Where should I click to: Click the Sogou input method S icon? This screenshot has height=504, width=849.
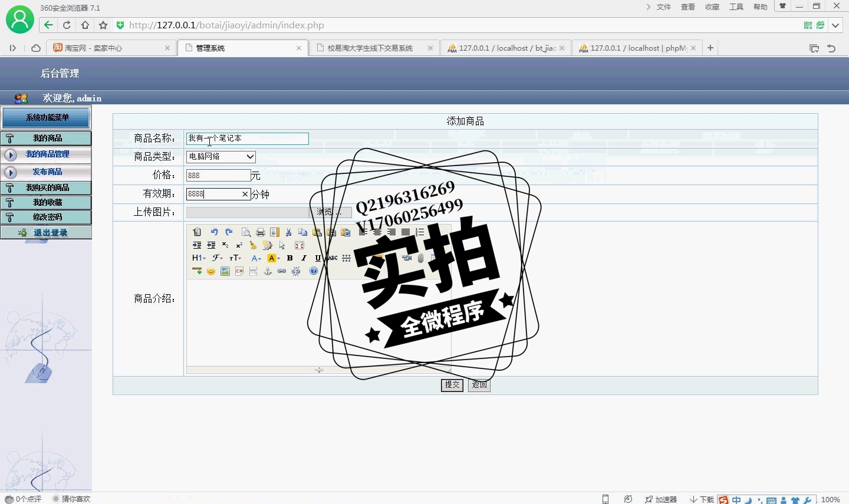click(723, 500)
